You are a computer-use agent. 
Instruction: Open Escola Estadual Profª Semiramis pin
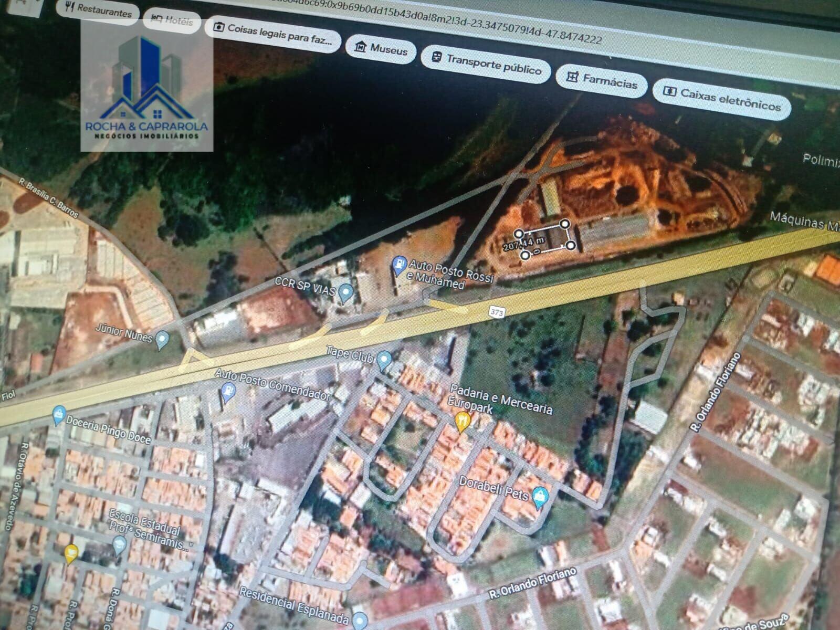[x=120, y=545]
